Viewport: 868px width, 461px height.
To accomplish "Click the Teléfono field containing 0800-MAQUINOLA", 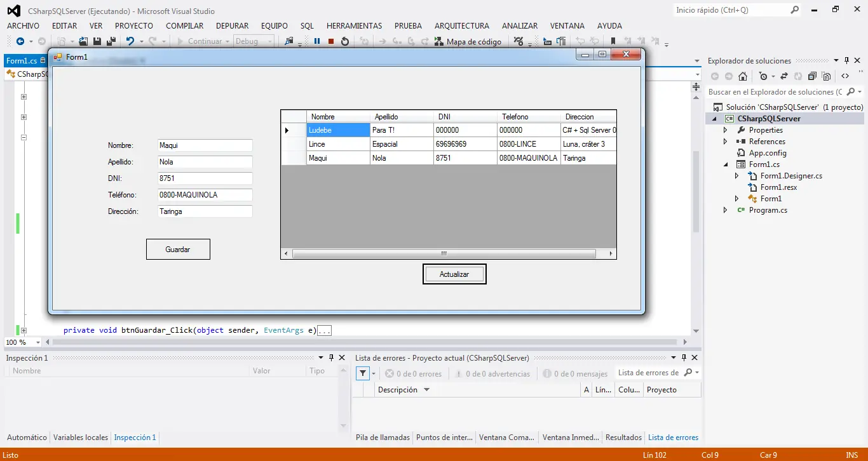I will click(205, 195).
